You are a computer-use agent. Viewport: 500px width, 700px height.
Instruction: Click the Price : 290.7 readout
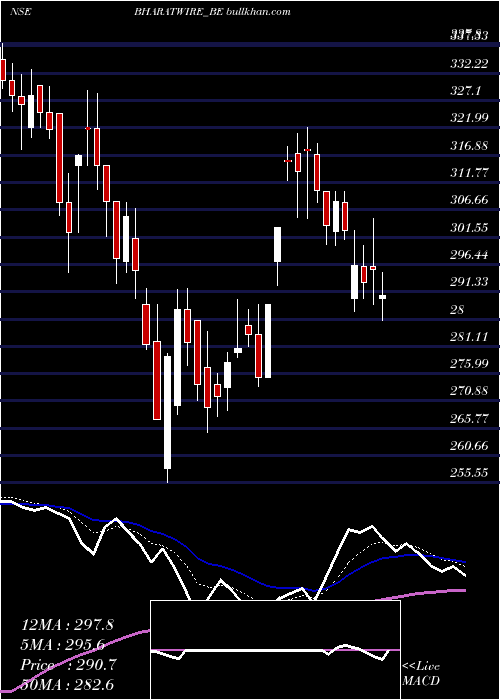(x=69, y=665)
